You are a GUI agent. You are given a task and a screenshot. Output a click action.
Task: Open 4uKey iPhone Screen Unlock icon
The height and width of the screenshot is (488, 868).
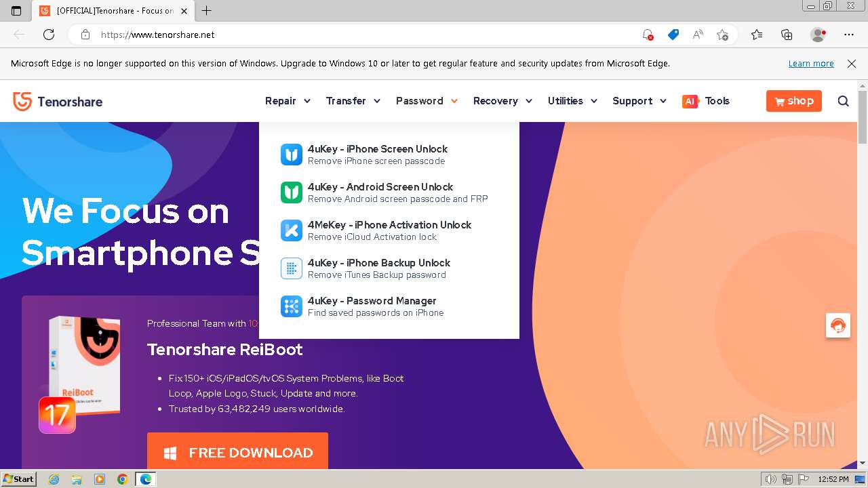point(292,155)
